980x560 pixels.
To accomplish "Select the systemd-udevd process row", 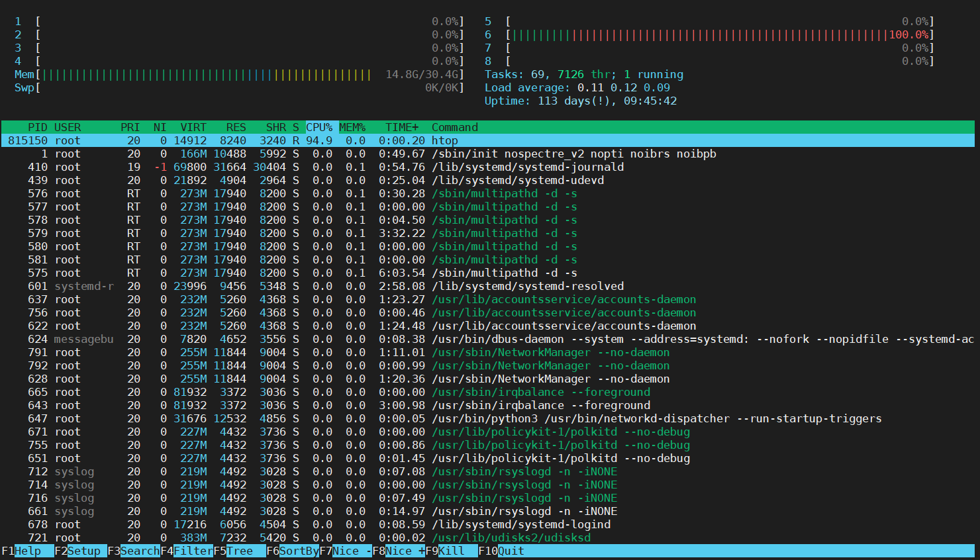I will pyautogui.click(x=488, y=180).
